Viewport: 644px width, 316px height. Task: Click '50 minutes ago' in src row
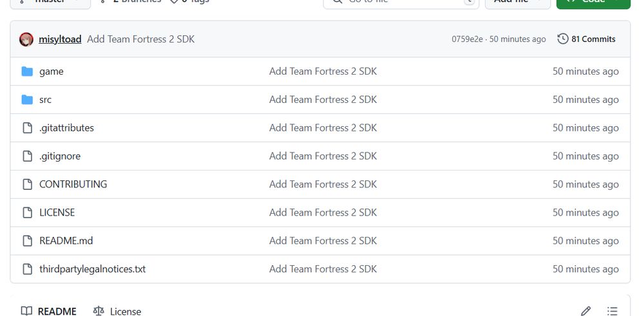pyautogui.click(x=585, y=100)
